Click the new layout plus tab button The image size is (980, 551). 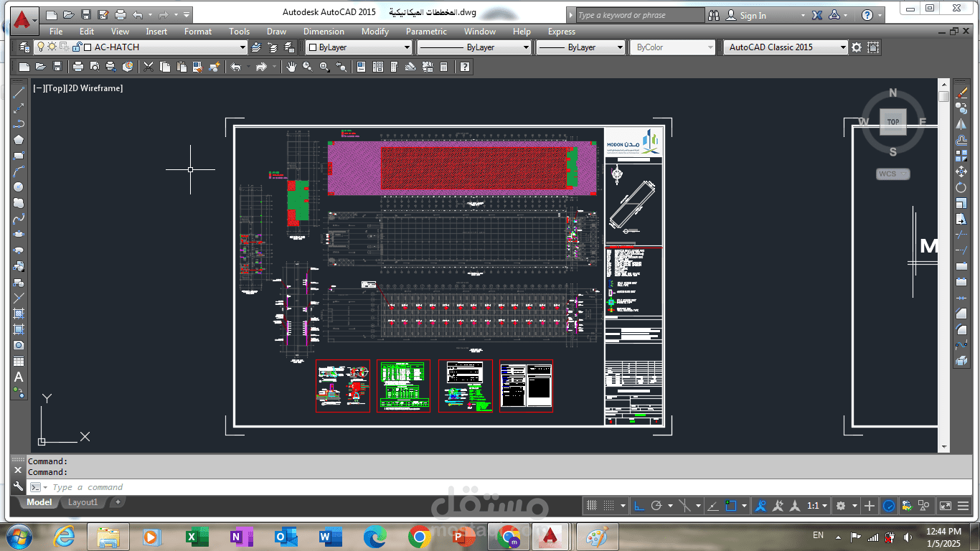(118, 502)
